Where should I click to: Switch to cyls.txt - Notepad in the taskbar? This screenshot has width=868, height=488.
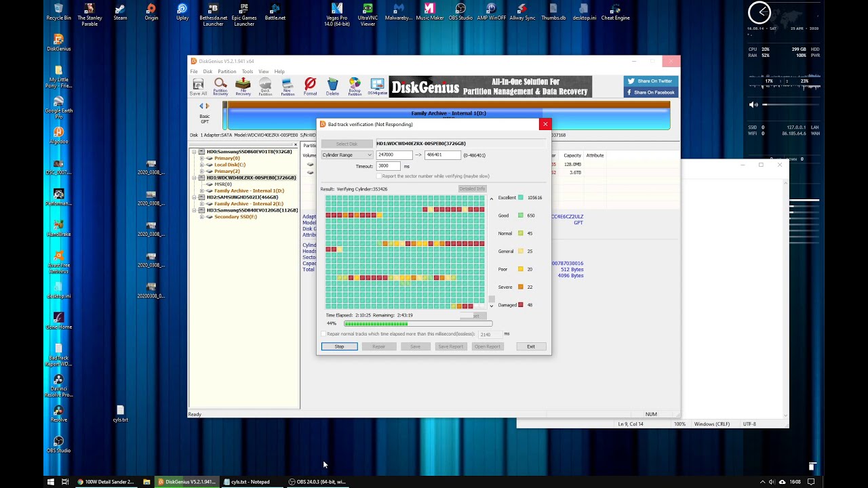point(251,482)
